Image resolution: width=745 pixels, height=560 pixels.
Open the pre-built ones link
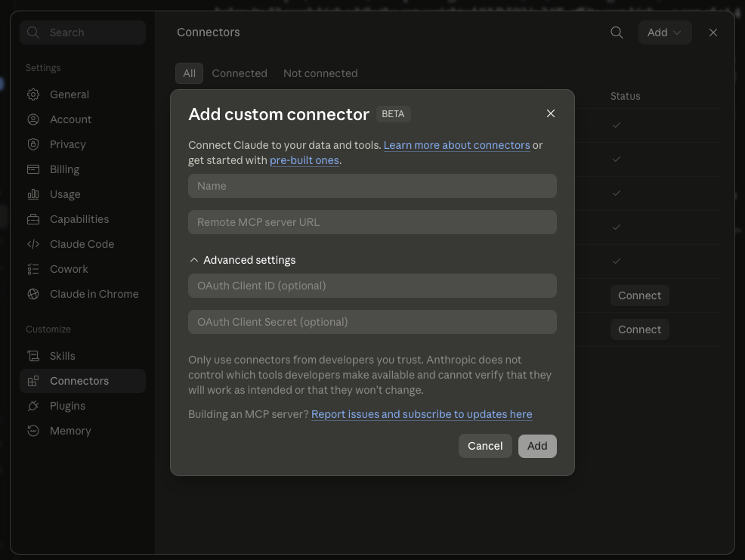pos(304,160)
